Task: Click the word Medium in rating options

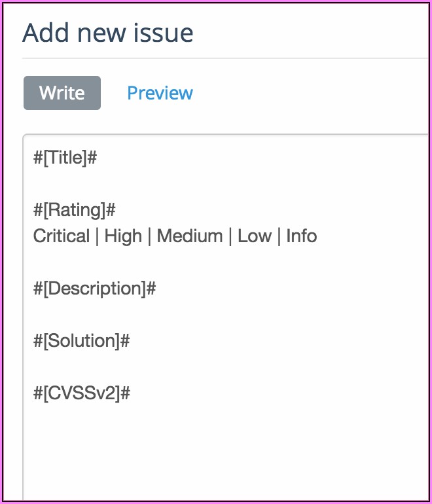Action: [x=190, y=236]
